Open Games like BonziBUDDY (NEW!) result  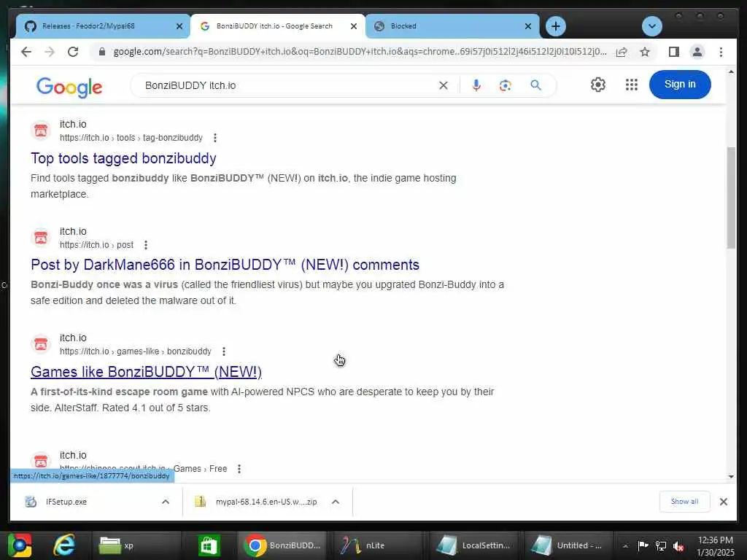146,372
